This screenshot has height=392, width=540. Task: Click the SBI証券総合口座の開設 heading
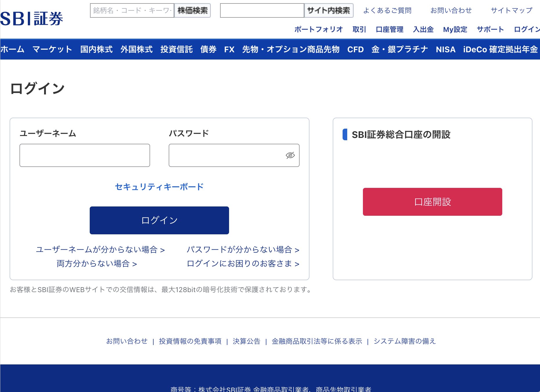[x=401, y=134]
